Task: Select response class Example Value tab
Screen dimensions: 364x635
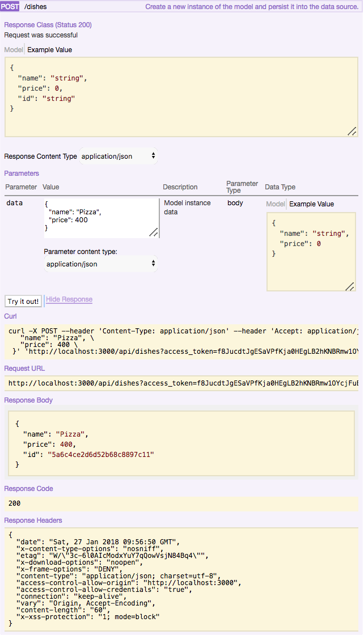Action: 50,50
